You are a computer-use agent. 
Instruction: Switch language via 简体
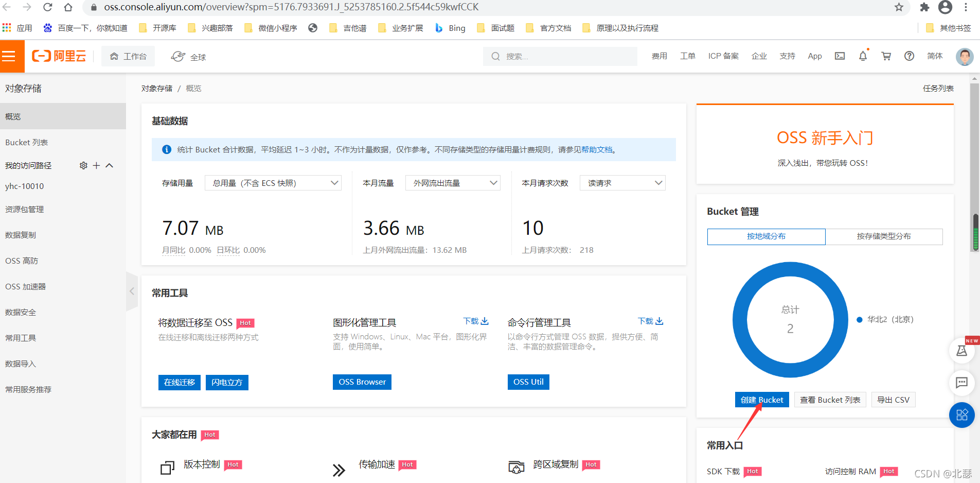(935, 56)
